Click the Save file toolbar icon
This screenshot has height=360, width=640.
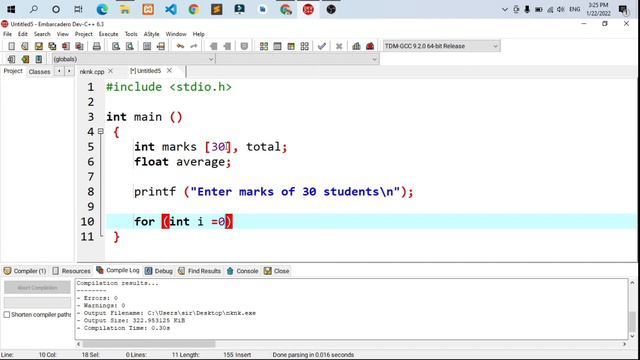click(x=38, y=46)
